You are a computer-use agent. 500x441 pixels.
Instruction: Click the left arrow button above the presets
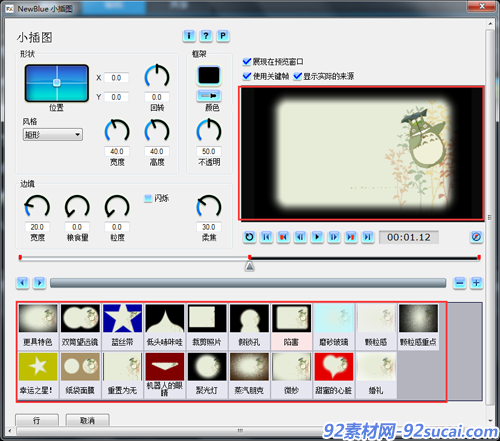[22, 283]
